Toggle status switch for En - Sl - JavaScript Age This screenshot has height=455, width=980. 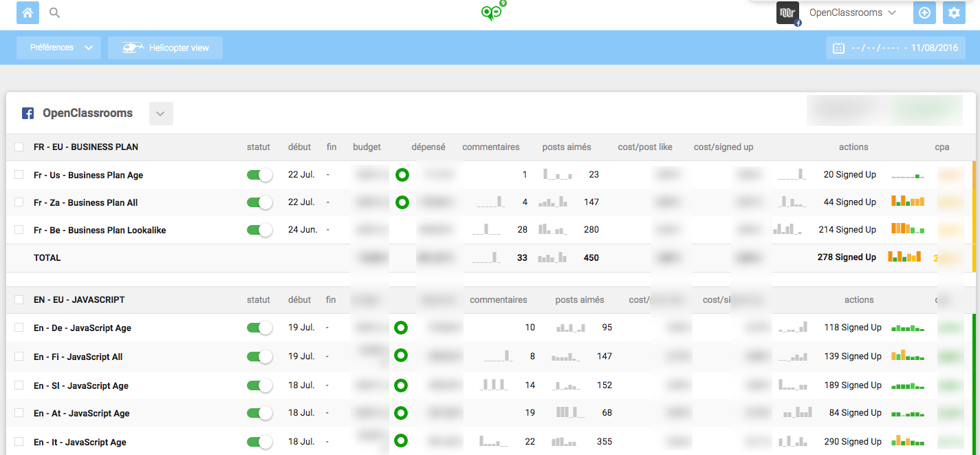pos(260,385)
